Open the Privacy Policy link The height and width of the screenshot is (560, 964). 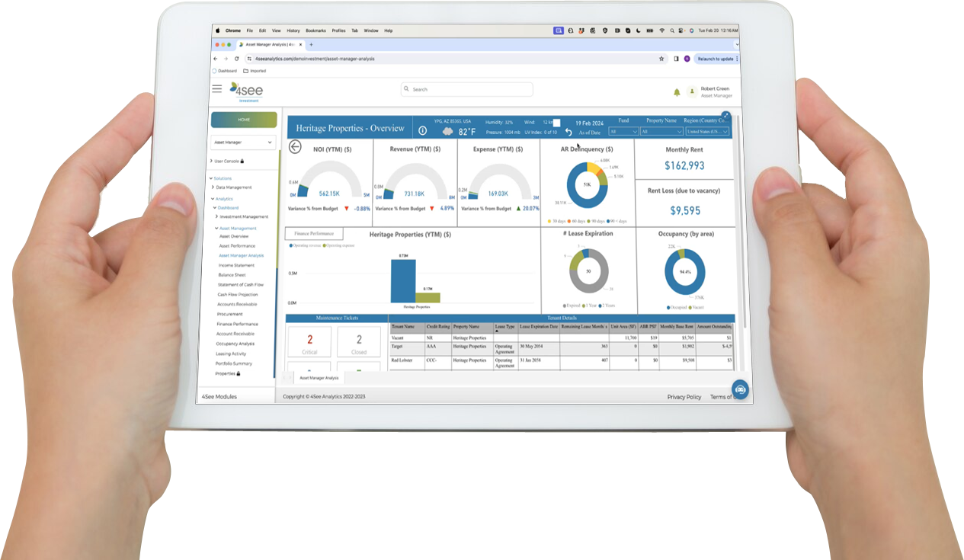coord(684,397)
